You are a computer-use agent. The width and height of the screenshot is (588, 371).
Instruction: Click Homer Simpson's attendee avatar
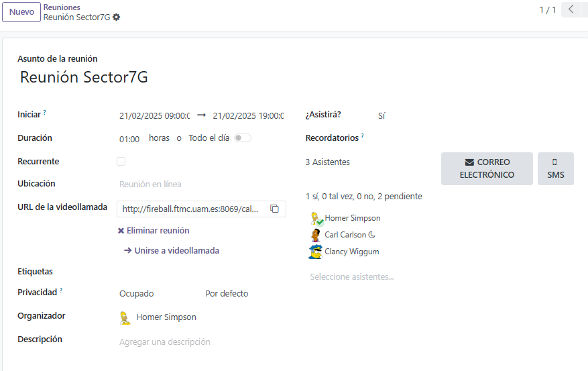(316, 218)
